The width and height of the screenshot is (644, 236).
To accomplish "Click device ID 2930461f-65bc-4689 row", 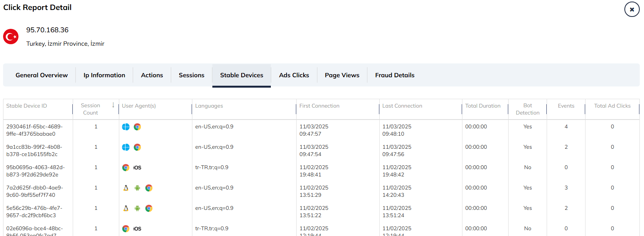I will (x=34, y=130).
